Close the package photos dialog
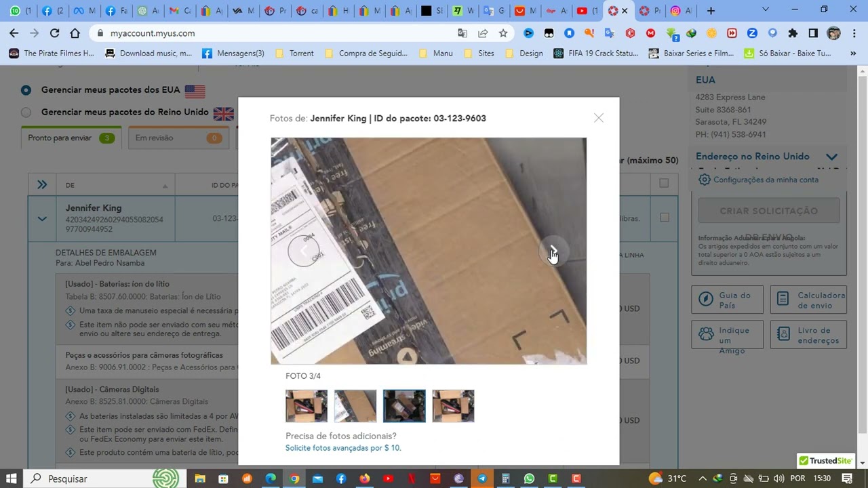The image size is (868, 488). [598, 118]
